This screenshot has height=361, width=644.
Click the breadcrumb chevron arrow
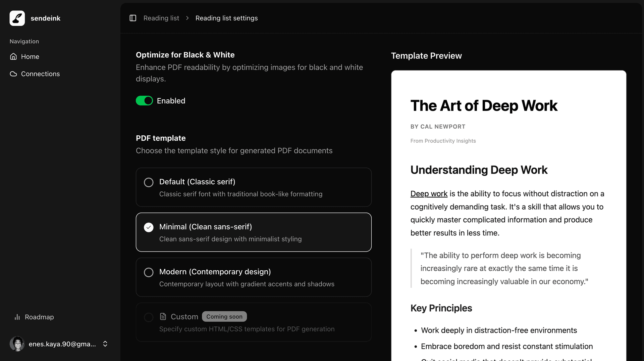point(187,18)
